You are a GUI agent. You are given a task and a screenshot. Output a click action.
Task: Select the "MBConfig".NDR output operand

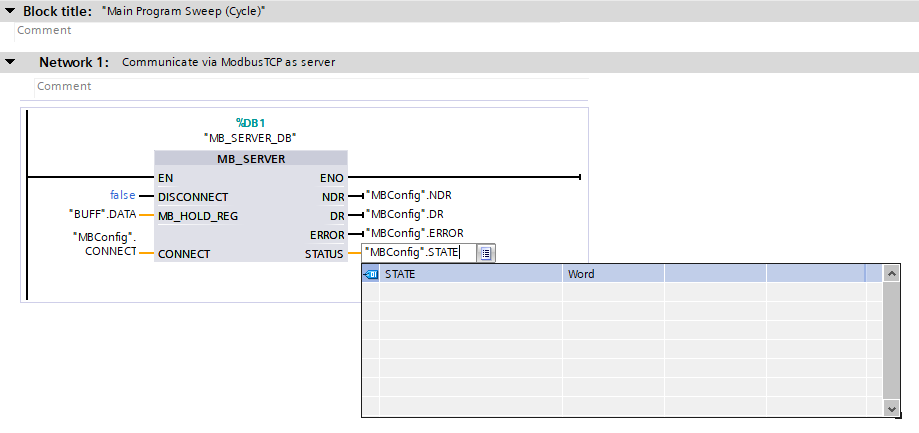415,195
